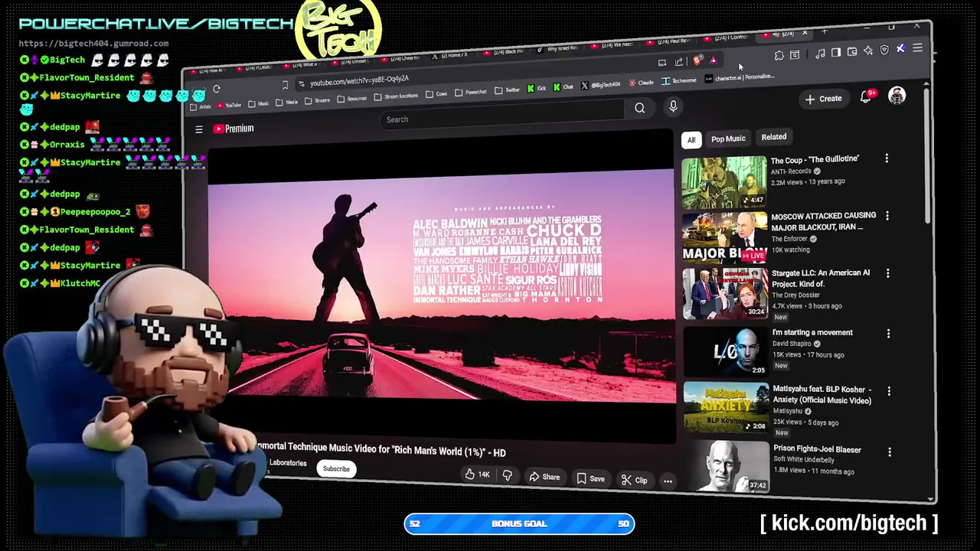The height and width of the screenshot is (551, 980).
Task: Open the browser wallet icon
Action: [852, 52]
